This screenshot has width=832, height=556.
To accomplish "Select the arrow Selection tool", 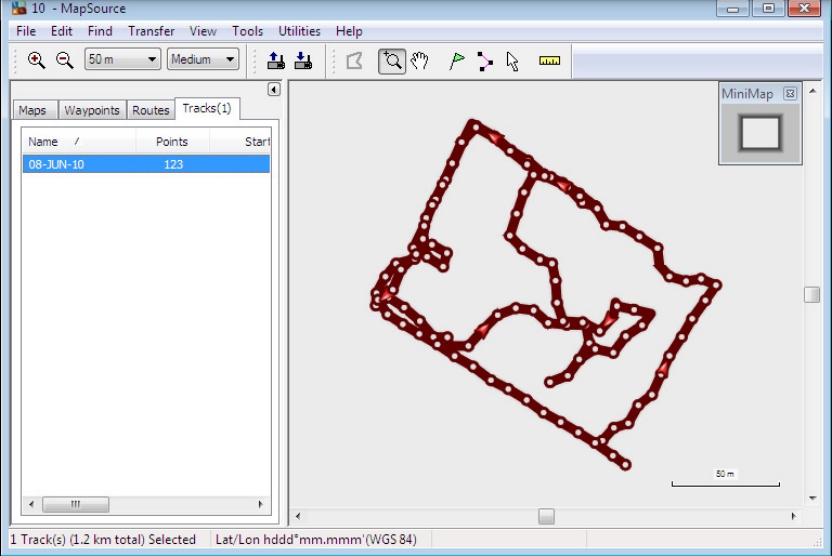I will coord(512,61).
